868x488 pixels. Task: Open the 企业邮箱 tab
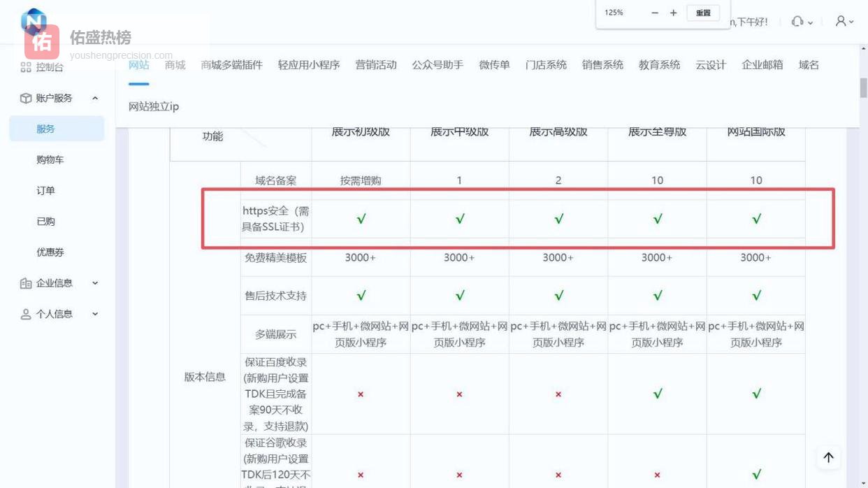click(x=762, y=65)
